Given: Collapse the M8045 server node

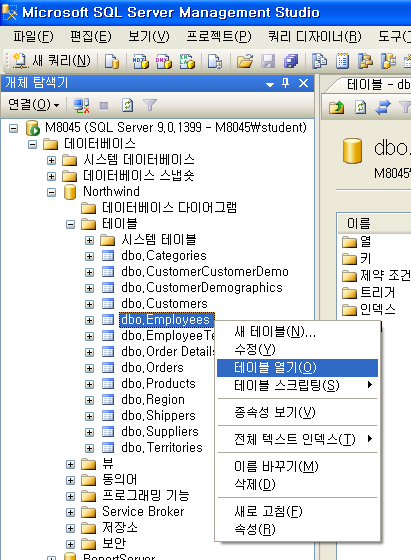Looking at the screenshot, I should [14, 128].
